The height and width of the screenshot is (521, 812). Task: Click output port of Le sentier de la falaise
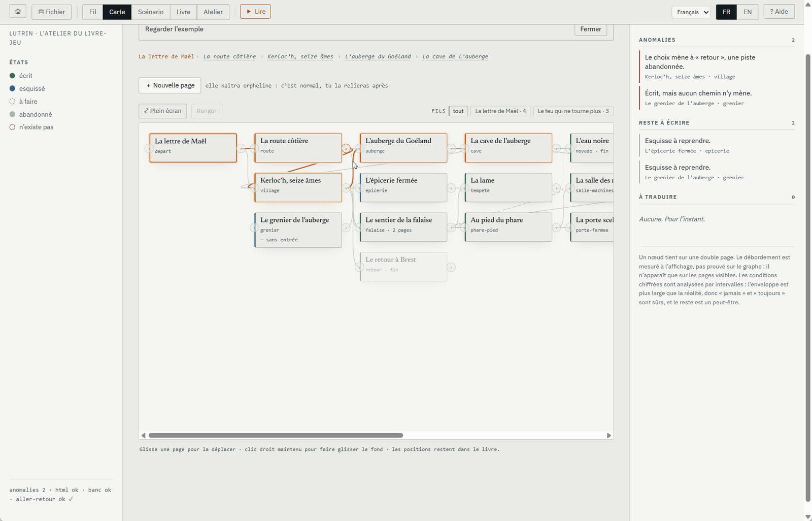(451, 227)
